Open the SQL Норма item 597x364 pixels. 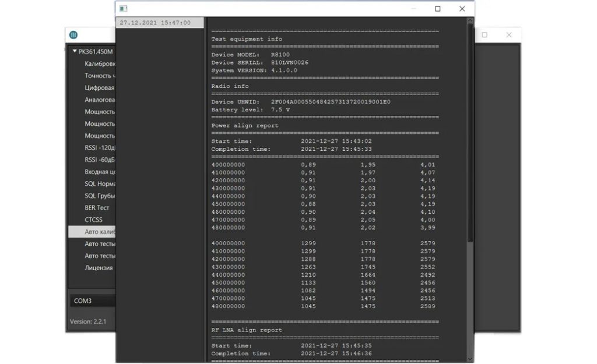pyautogui.click(x=100, y=183)
